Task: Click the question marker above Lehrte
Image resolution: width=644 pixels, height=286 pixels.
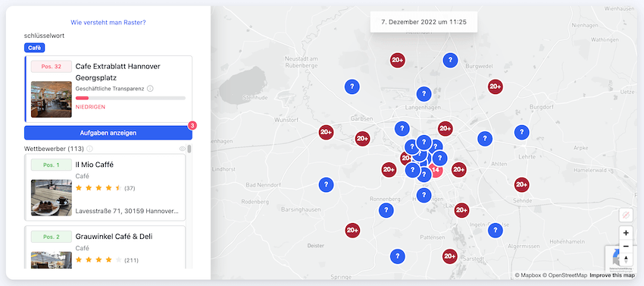Action: pyautogui.click(x=521, y=132)
